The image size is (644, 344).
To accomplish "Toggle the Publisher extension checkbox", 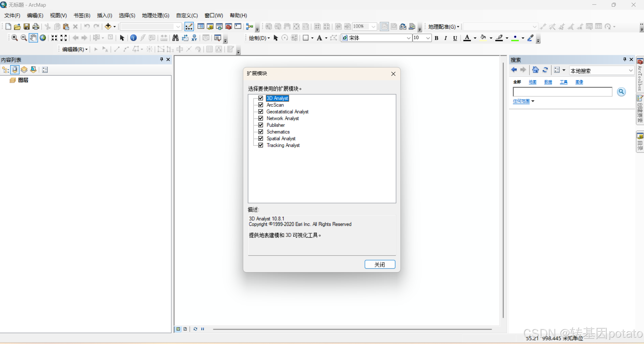I will [x=261, y=125].
